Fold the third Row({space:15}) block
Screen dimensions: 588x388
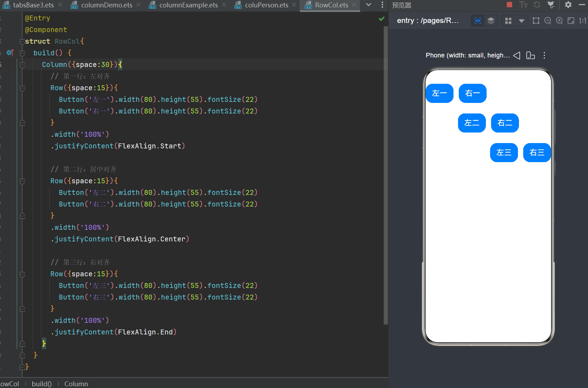tap(22, 274)
